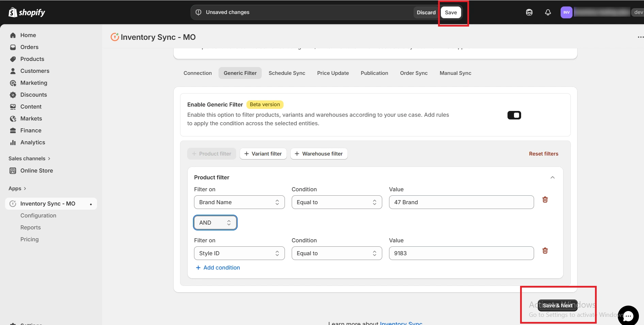
Task: Open the Home section in sidebar
Action: click(28, 35)
